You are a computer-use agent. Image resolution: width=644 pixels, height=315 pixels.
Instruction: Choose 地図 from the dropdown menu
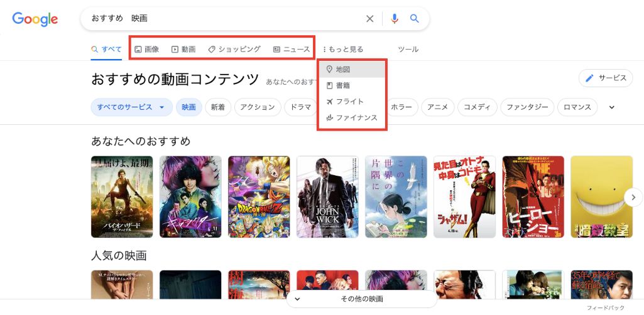352,69
